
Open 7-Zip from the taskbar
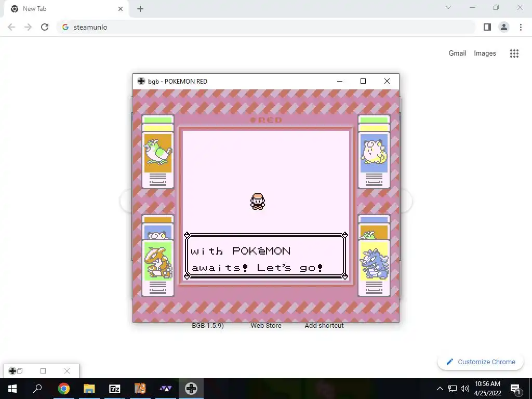[115, 389]
